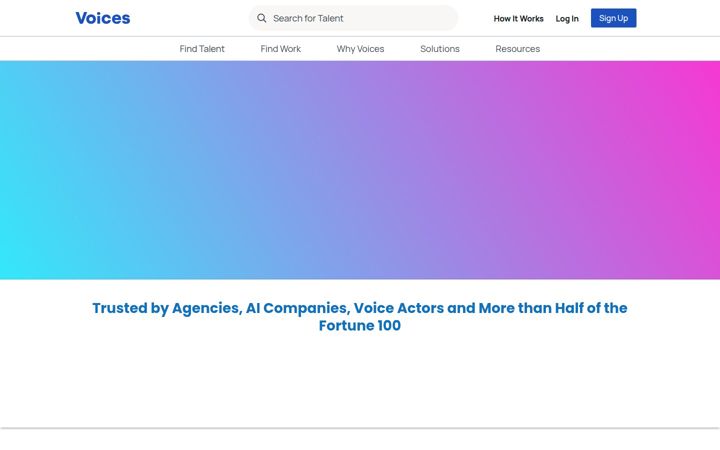Image resolution: width=720 pixels, height=450 pixels.
Task: Open the How It Works page
Action: coord(518,19)
